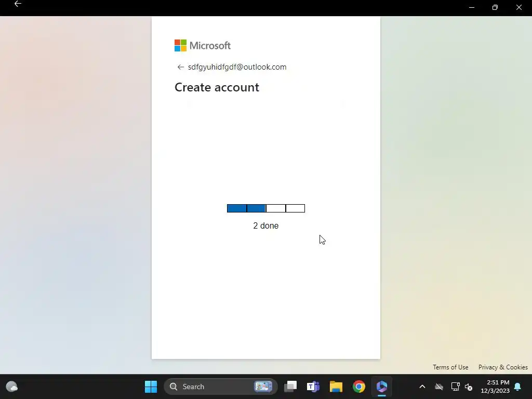Show hidden system tray icons
Image resolution: width=532 pixels, height=399 pixels.
click(422, 387)
